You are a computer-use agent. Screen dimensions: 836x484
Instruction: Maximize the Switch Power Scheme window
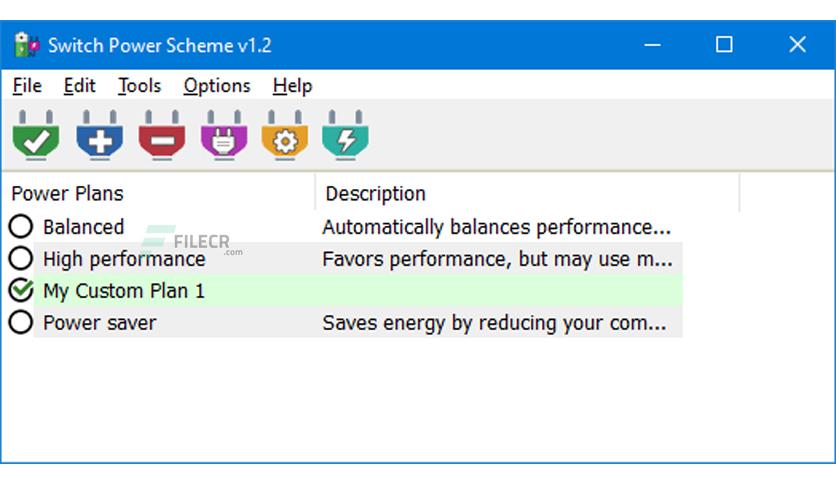(x=724, y=45)
